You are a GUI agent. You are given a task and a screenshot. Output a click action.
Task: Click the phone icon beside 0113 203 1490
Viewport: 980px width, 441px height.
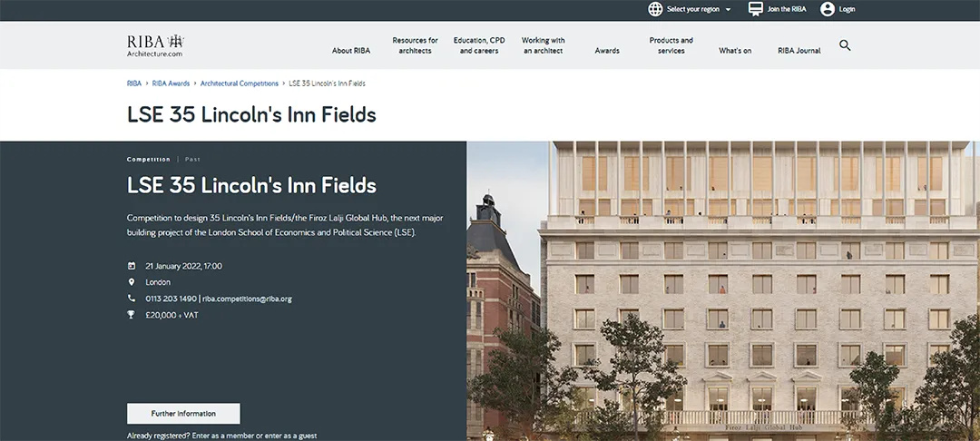pyautogui.click(x=132, y=298)
